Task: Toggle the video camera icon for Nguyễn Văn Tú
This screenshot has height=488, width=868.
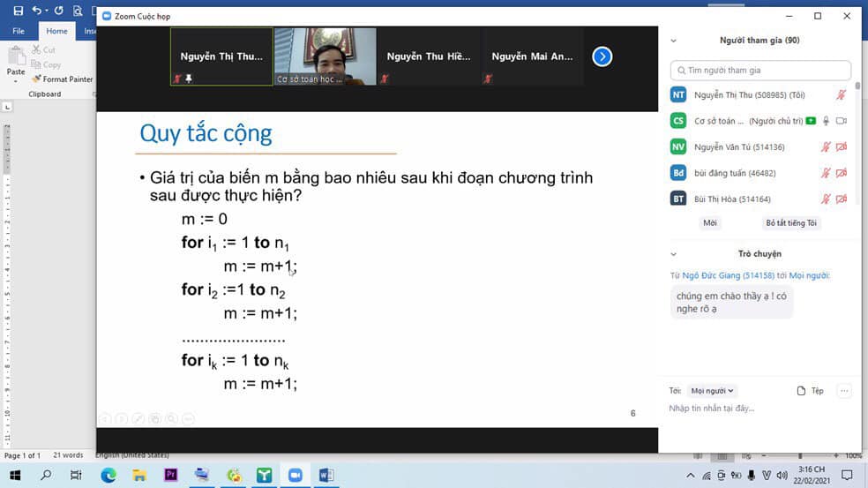Action: [x=841, y=147]
